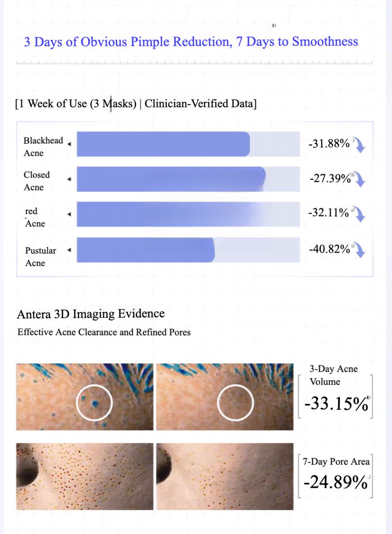Click the -24.89% pore area figure
Viewport: 392px width, 534px height.
[335, 482]
